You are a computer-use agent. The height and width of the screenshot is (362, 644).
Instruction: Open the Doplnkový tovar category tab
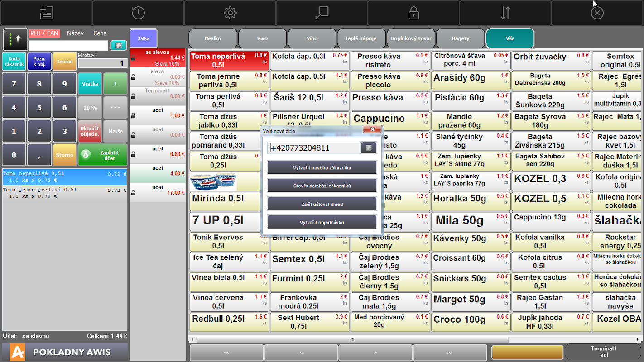click(x=411, y=38)
